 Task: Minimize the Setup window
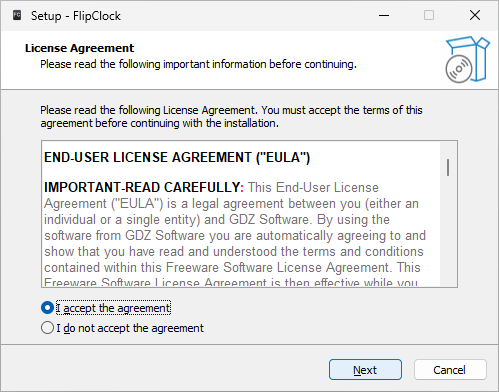click(x=384, y=15)
